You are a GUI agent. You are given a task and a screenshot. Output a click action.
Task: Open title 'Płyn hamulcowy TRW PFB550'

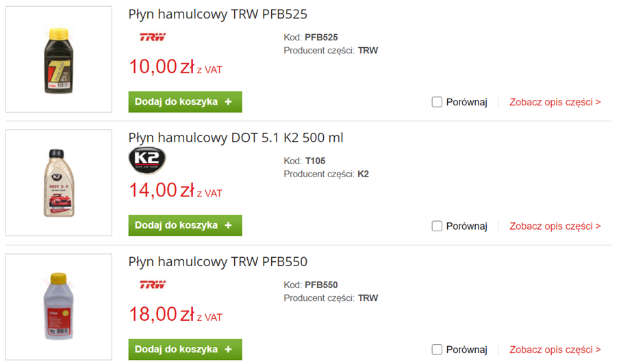pyautogui.click(x=218, y=262)
